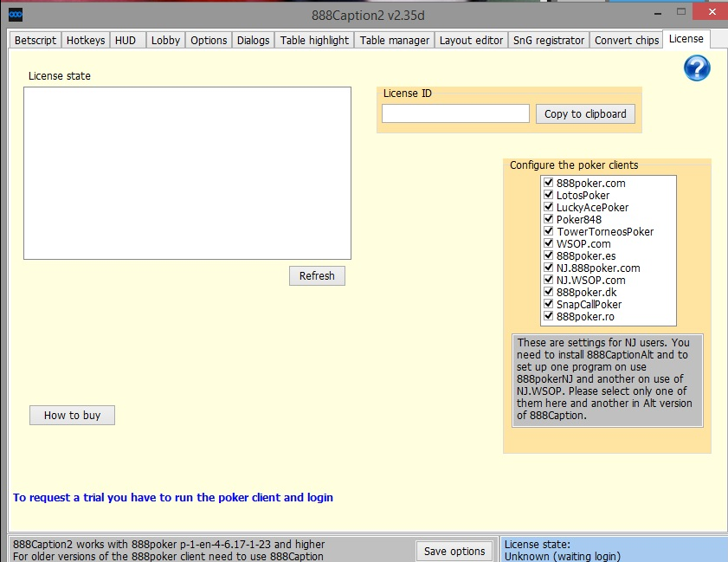The height and width of the screenshot is (562, 728).
Task: Open the Table highlight tab
Action: click(314, 41)
